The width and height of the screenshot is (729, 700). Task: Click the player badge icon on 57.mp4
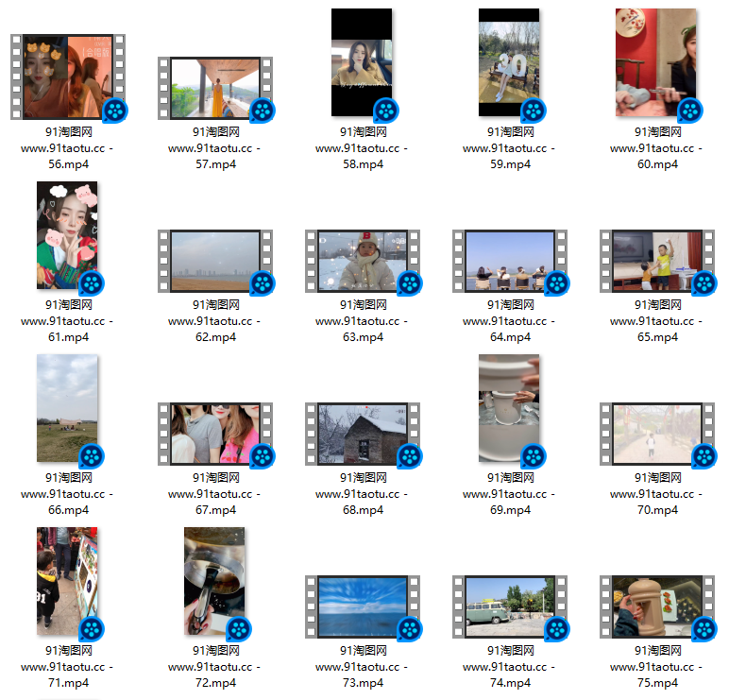[263, 111]
